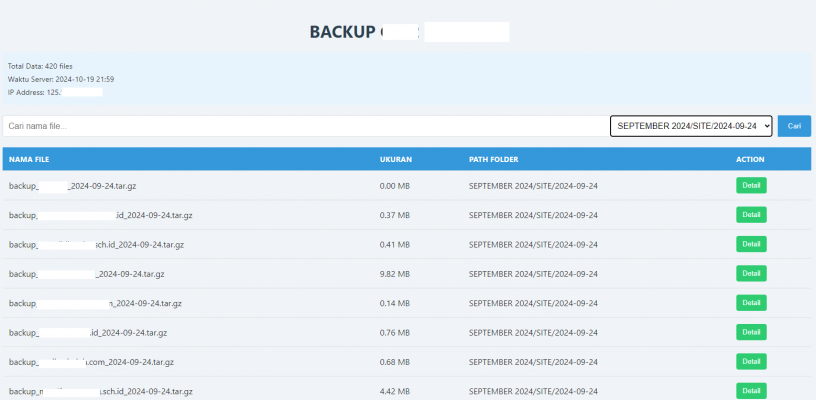The height and width of the screenshot is (400, 816).
Task: Open Detail for the 0.37 MB backup
Action: point(751,214)
